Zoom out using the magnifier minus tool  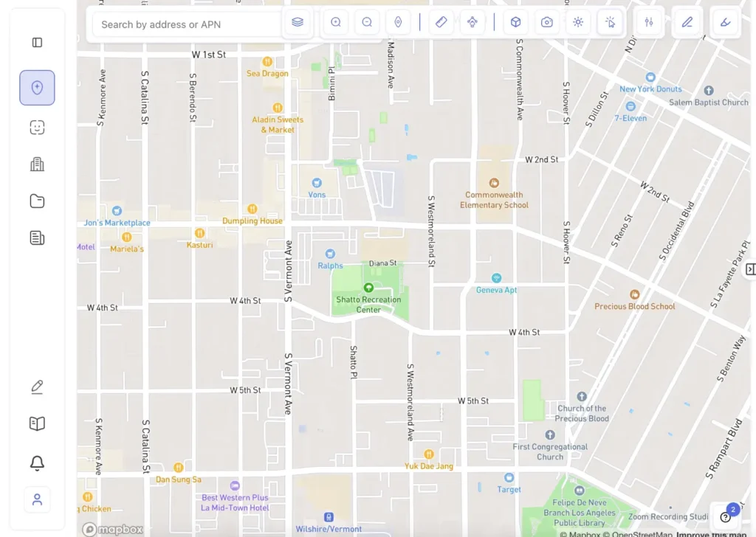point(367,22)
